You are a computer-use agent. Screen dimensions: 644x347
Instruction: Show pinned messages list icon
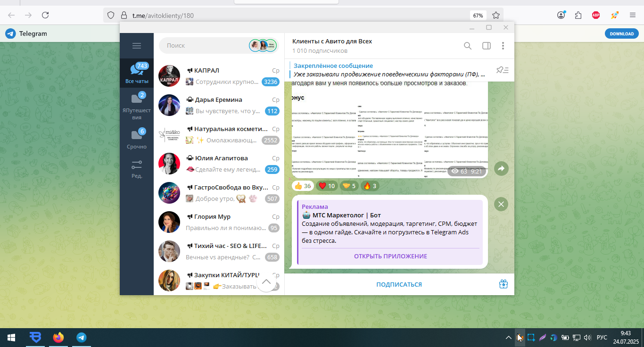point(502,70)
